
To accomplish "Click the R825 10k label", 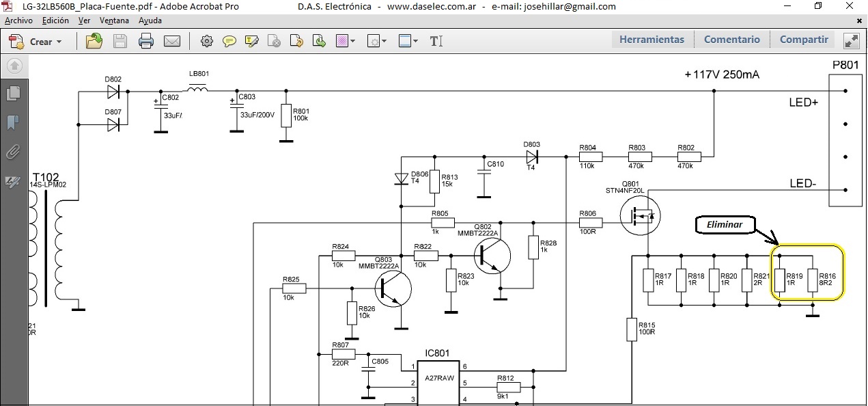I will coord(292,288).
